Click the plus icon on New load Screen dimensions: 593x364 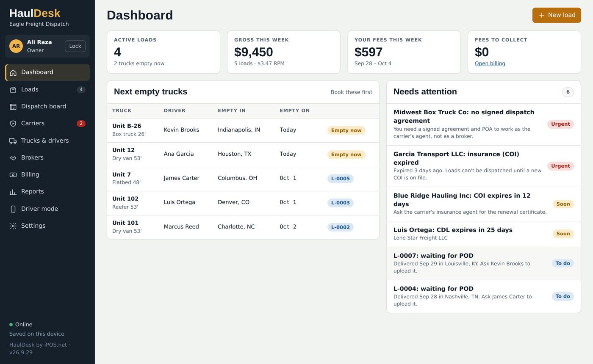click(x=541, y=15)
